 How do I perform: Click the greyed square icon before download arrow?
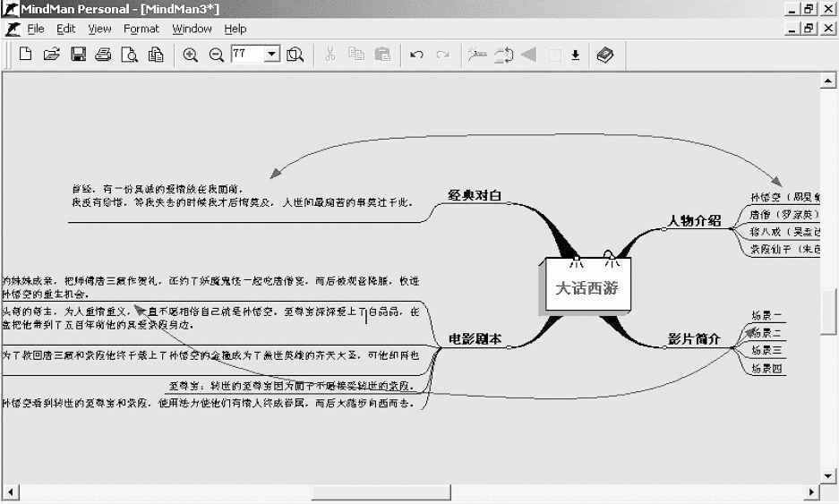click(x=555, y=55)
